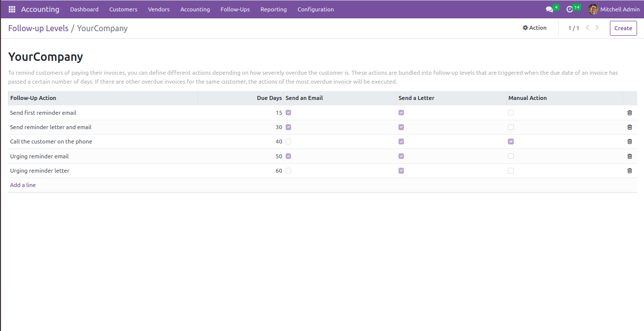The height and width of the screenshot is (331, 644).
Task: Go to next record arrow
Action: (x=597, y=28)
